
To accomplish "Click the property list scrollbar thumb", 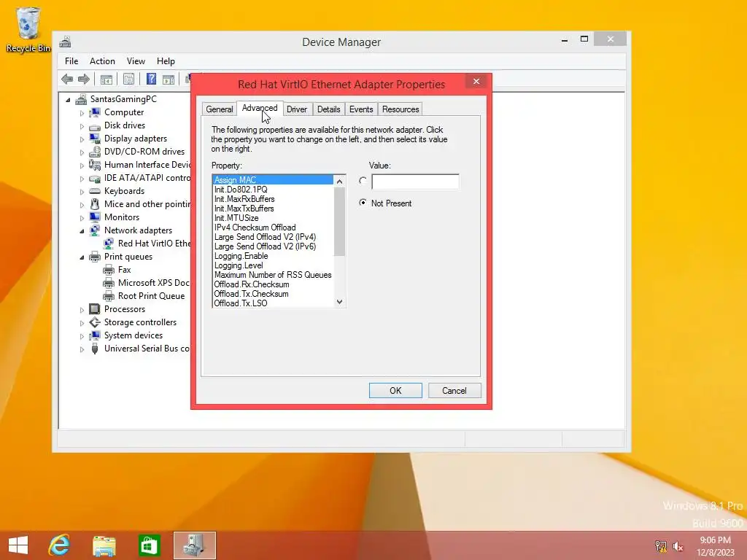I will click(x=340, y=222).
